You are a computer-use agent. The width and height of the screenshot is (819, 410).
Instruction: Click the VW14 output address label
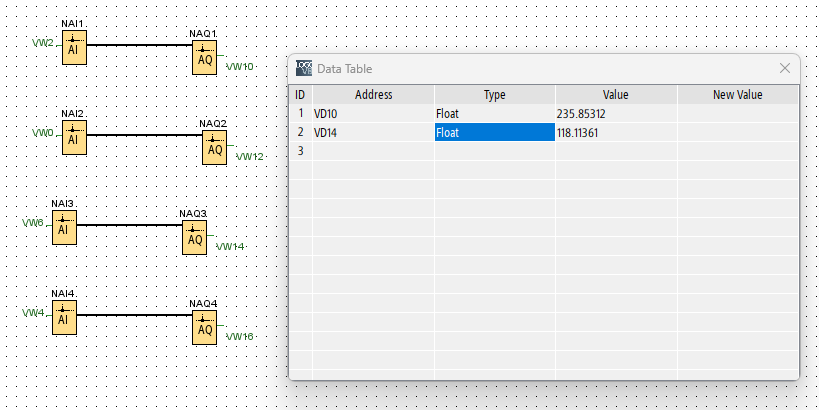pos(230,247)
